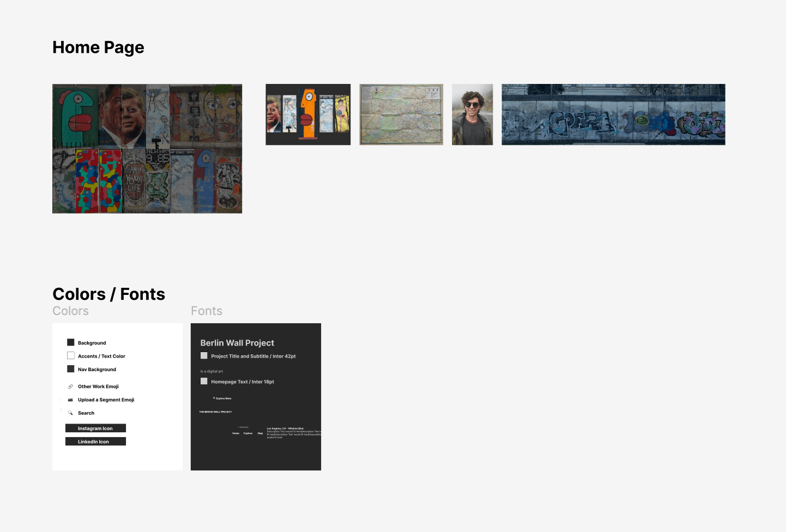Select the Homepage Text / Inter 18pt label
786x532 pixels.
[x=243, y=382]
